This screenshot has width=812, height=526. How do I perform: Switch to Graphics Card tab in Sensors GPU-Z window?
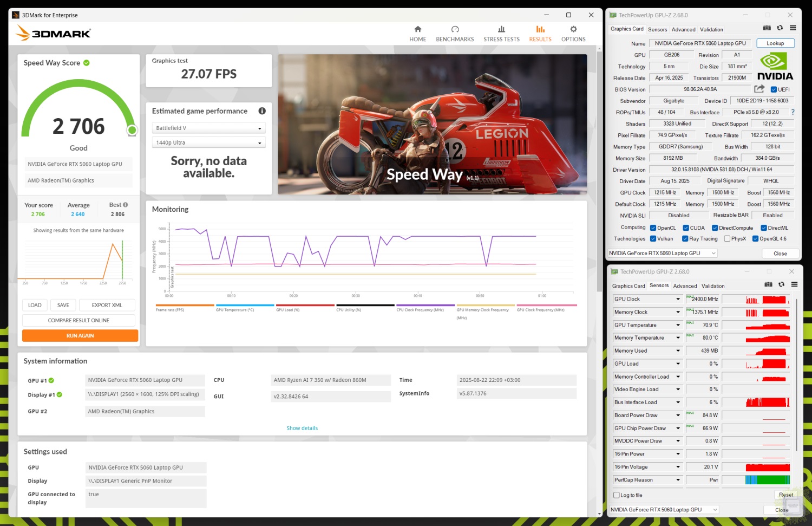628,286
